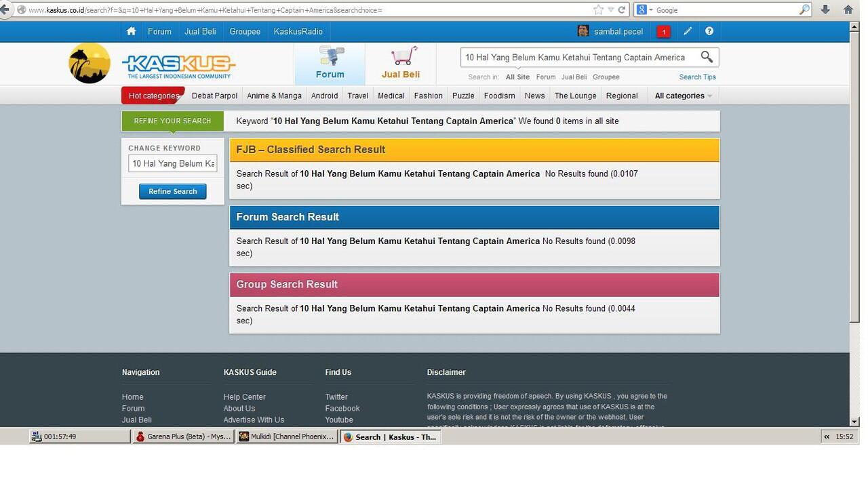Open the Forum tab with chat icon
The image size is (868, 488).
click(x=330, y=64)
